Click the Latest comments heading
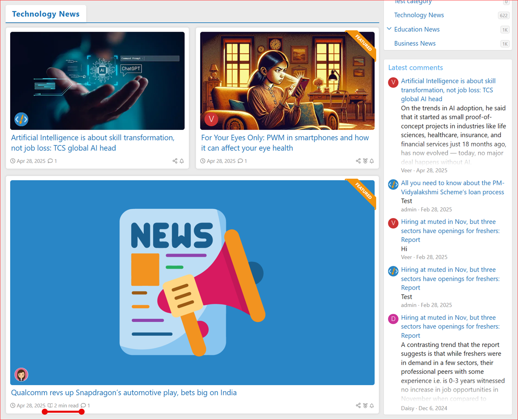Screen dimensions: 518x420 point(415,68)
